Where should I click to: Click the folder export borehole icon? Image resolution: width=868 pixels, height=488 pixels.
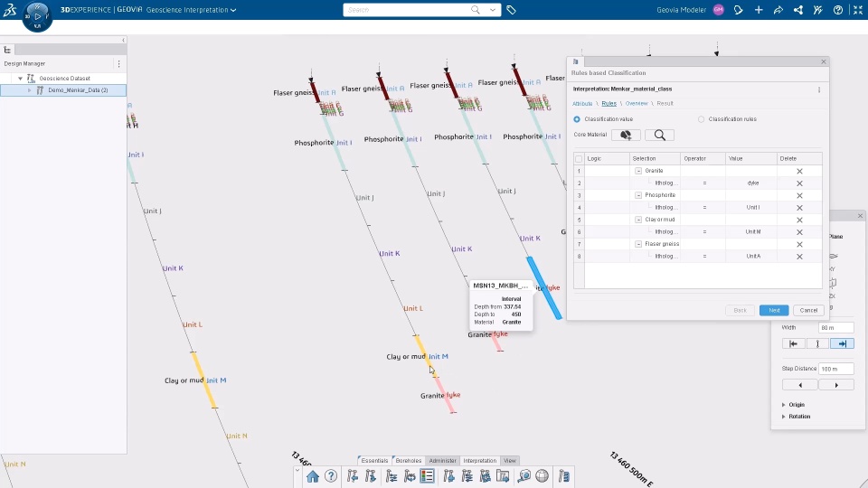click(x=503, y=476)
